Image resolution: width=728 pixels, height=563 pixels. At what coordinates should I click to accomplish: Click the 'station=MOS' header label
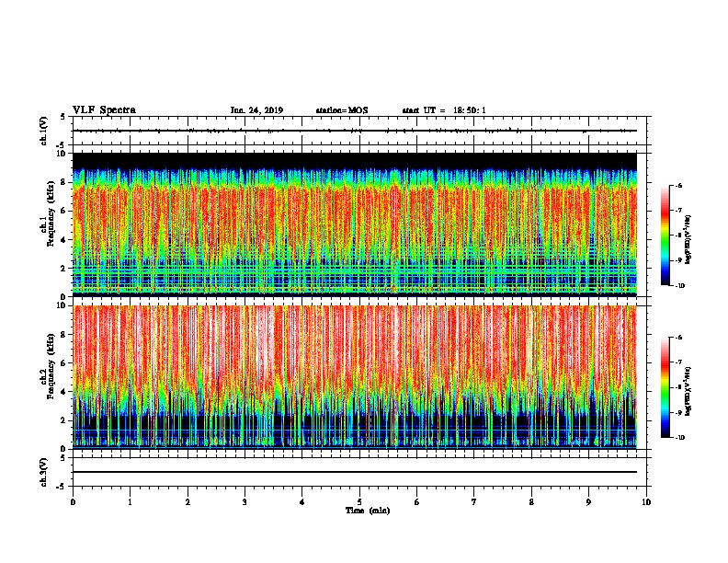point(342,110)
